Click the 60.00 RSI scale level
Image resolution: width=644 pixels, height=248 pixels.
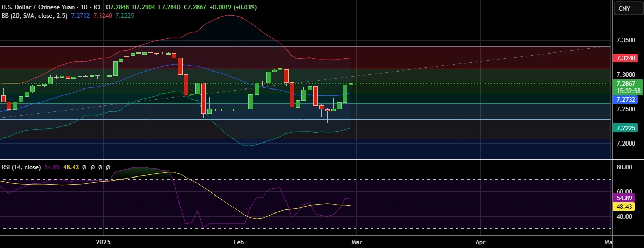[624, 191]
